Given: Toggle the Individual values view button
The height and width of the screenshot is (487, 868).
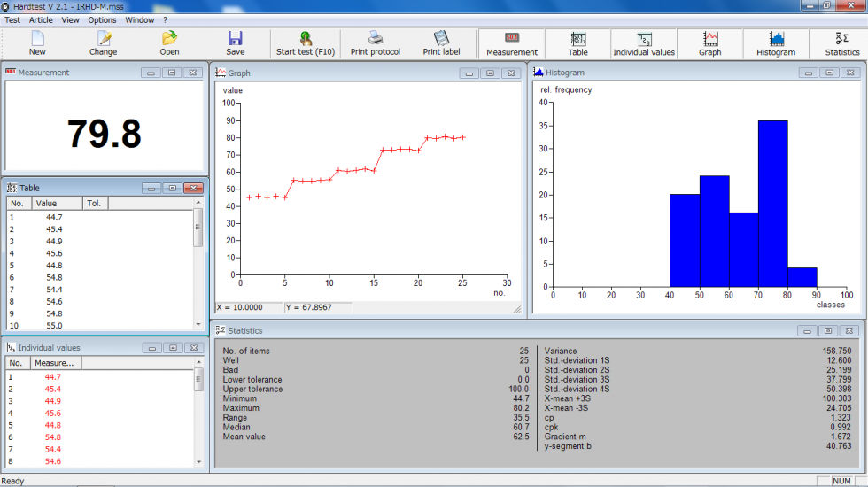Looking at the screenshot, I should coord(644,39).
